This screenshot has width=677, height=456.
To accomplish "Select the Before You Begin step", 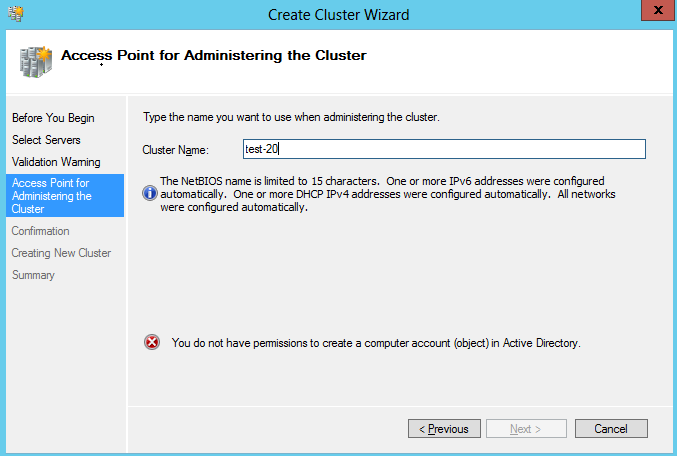I will [53, 118].
